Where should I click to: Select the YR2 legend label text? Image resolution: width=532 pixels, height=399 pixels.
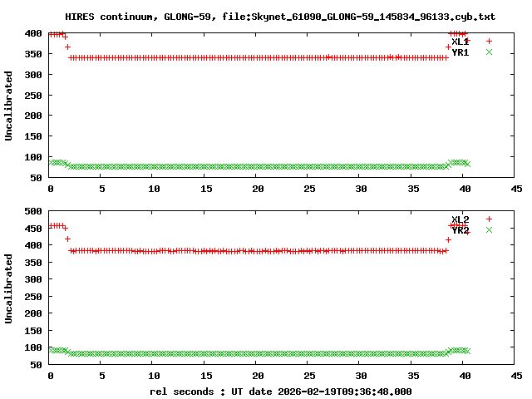(x=460, y=231)
